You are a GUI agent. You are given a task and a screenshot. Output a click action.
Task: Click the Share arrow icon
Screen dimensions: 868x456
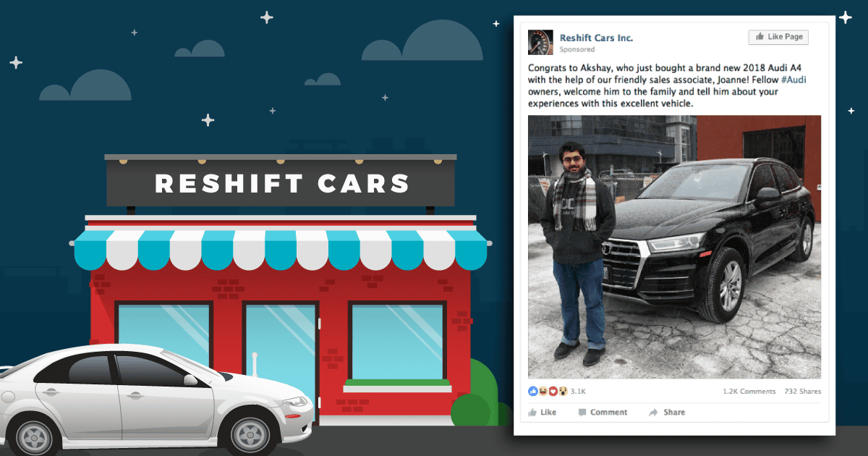(x=653, y=413)
